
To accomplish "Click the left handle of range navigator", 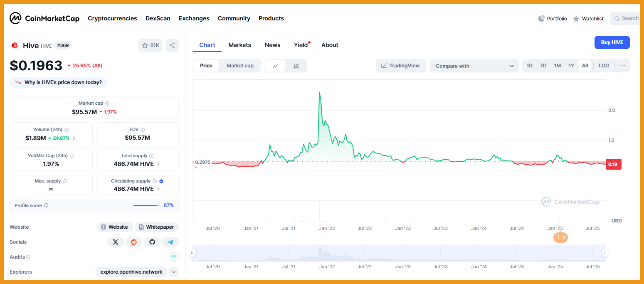I will tap(192, 253).
